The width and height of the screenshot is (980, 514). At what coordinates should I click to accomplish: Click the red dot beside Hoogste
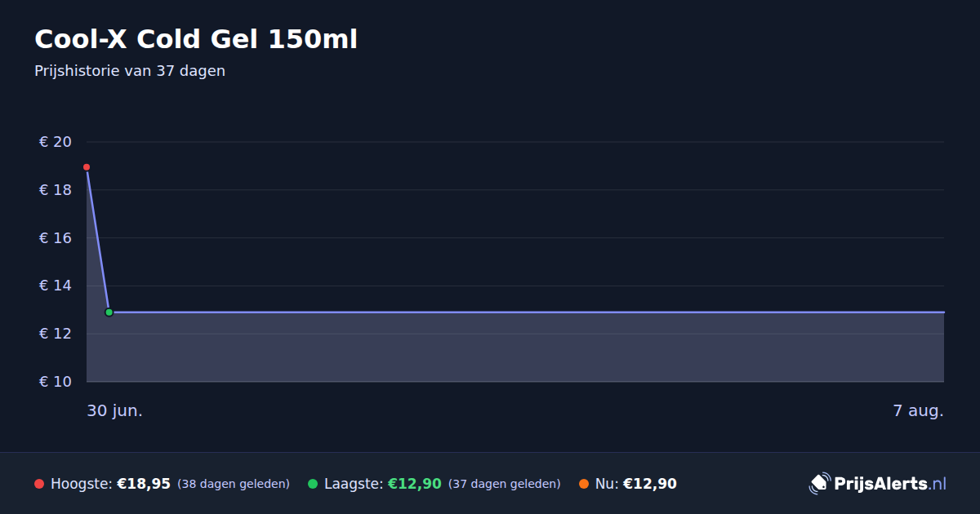pyautogui.click(x=39, y=484)
